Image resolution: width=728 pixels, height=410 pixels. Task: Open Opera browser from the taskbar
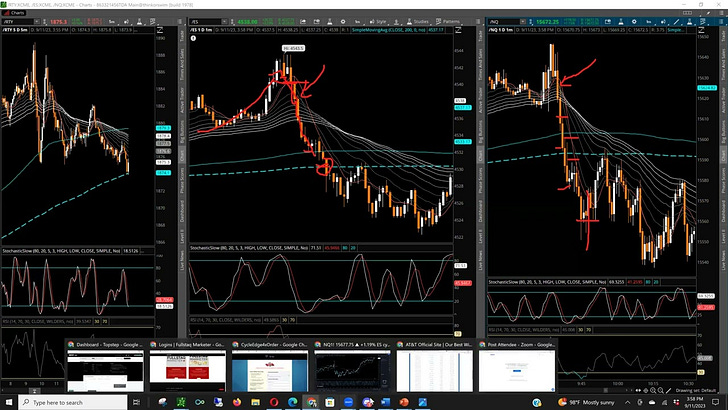tap(274, 402)
